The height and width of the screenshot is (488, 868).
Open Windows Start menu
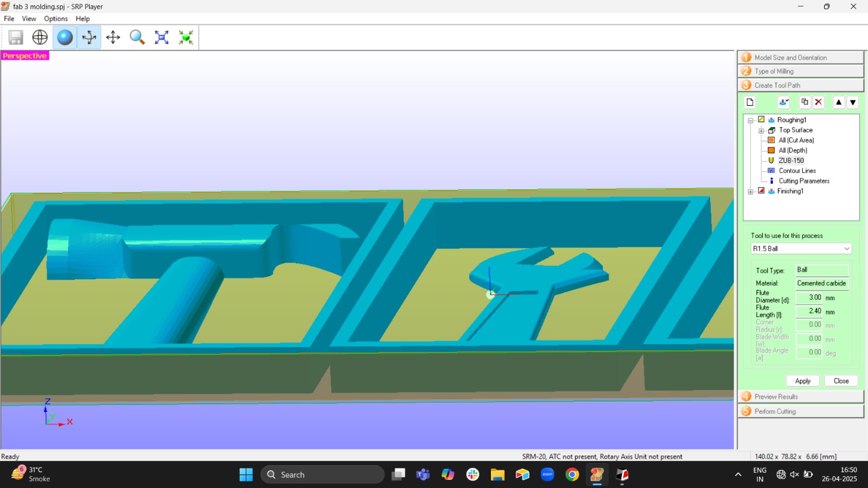coord(246,474)
